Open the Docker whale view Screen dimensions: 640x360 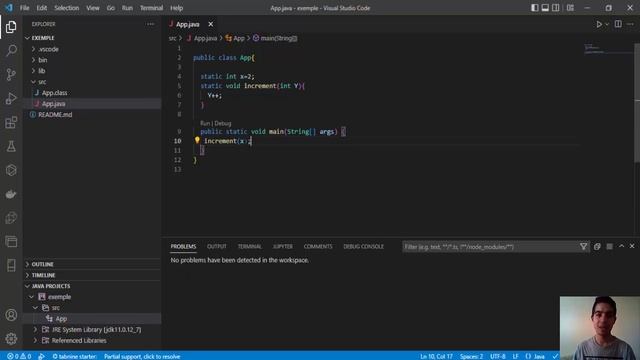pos(11,194)
